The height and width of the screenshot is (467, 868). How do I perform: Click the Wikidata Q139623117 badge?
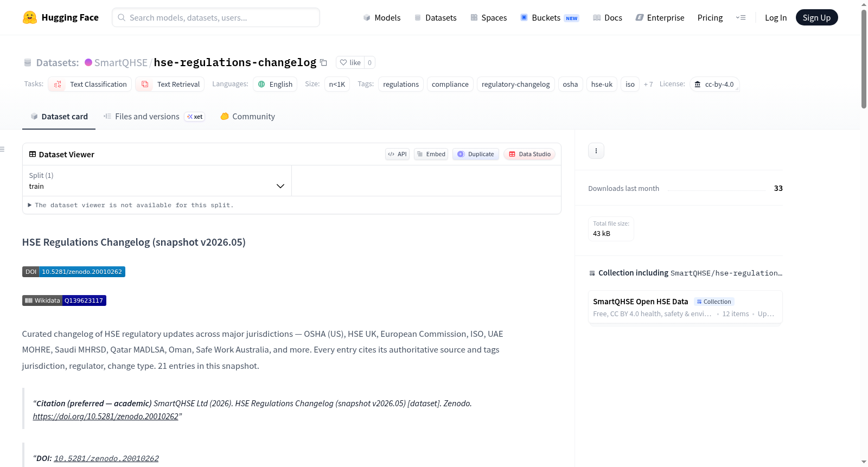(64, 300)
